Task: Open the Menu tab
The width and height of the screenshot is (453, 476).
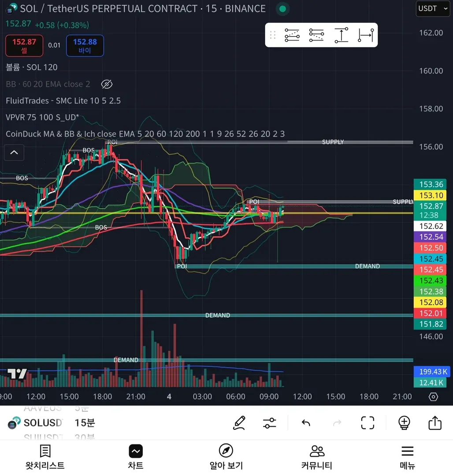Action: pos(407,457)
